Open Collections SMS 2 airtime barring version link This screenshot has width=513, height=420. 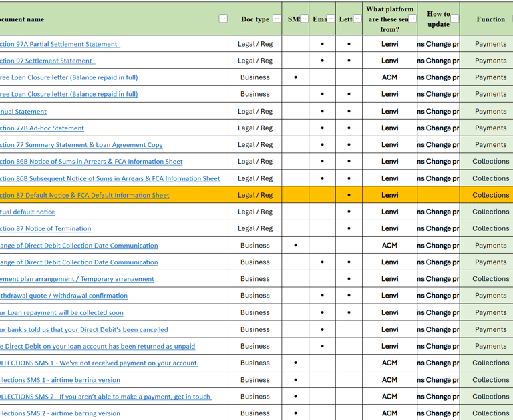pos(60,413)
